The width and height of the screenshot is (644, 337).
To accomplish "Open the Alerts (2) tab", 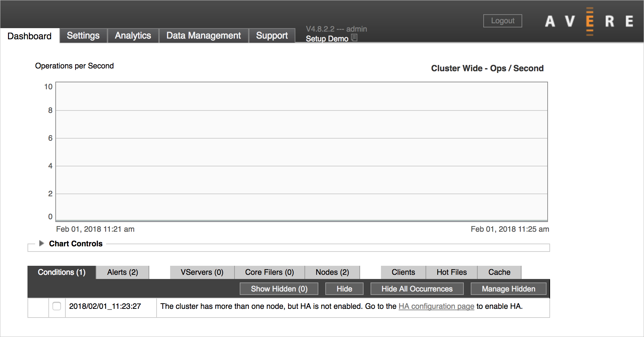I will point(122,272).
